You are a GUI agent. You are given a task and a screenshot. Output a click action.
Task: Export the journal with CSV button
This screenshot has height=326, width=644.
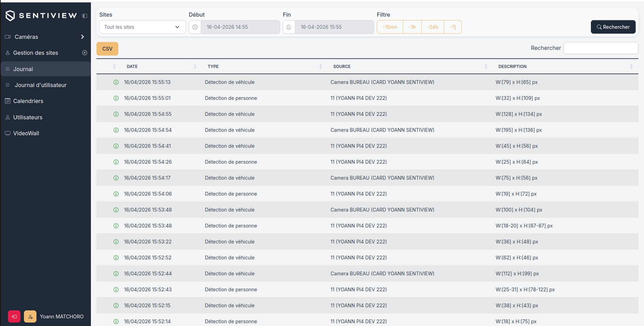(107, 49)
